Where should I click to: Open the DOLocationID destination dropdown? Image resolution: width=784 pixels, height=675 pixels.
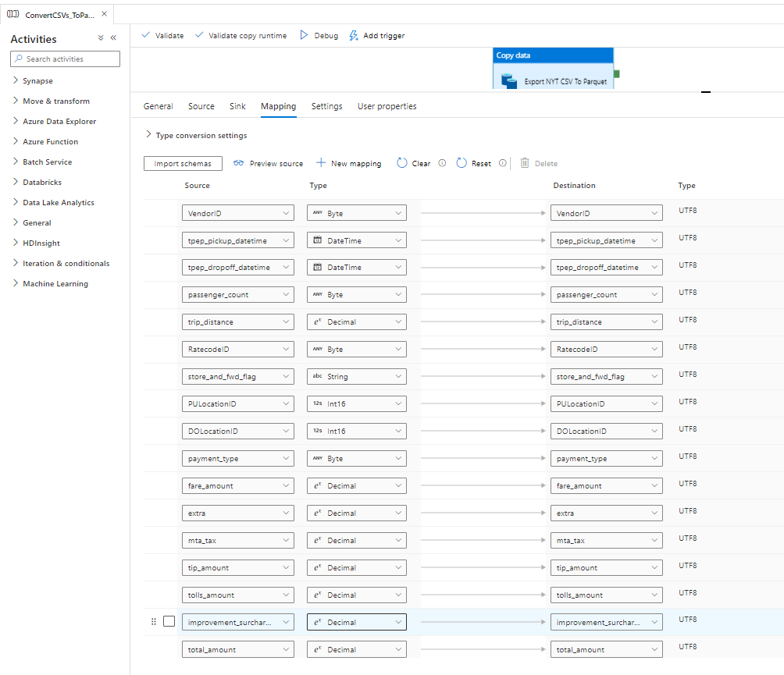click(607, 432)
